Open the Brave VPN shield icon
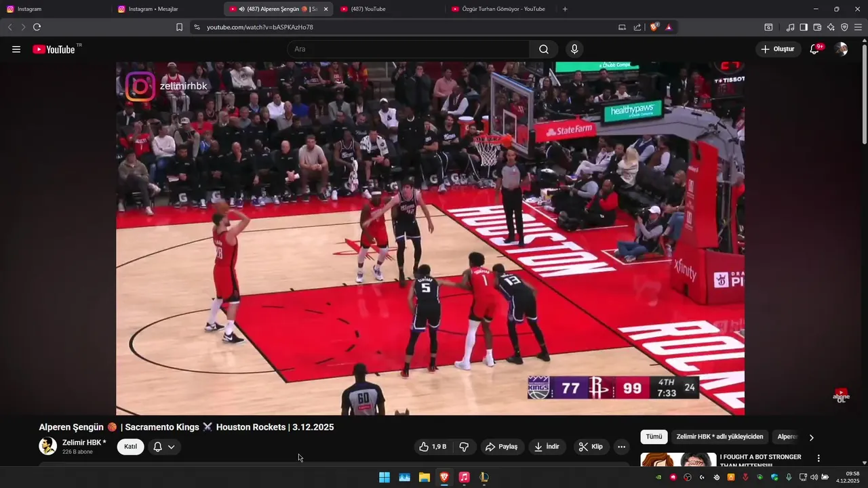 [x=844, y=27]
